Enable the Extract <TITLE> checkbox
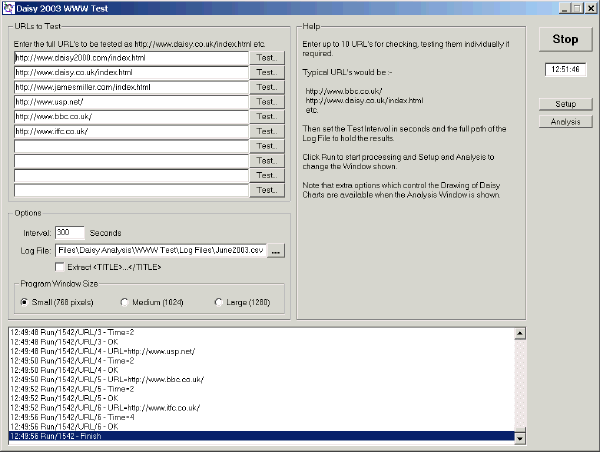This screenshot has width=600, height=452. 60,267
